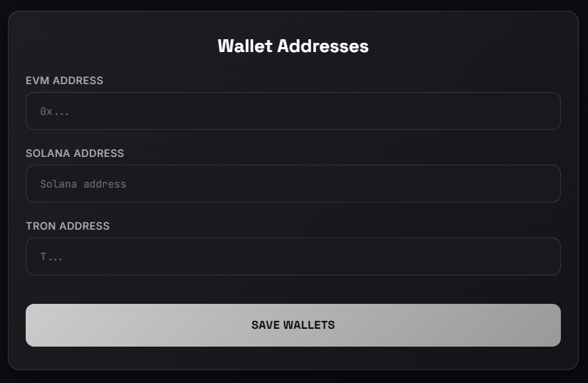Click the Wallet Addresses heading

(293, 46)
